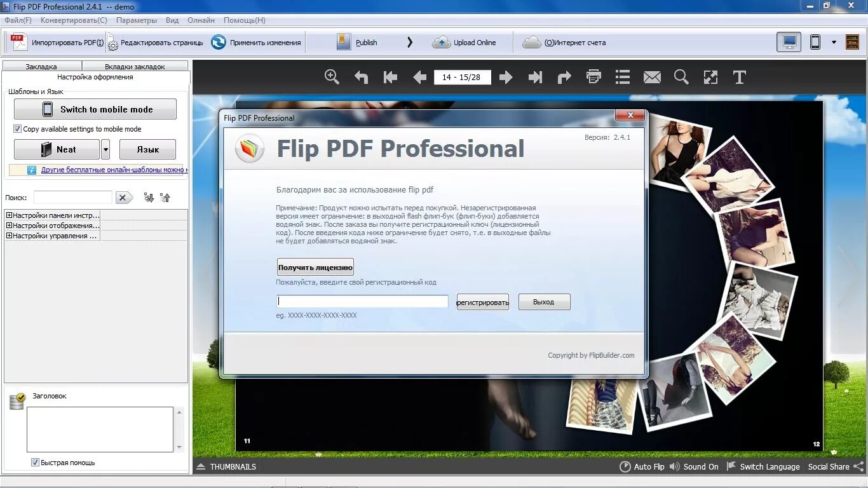Go to next page arrow
The image size is (868, 488).
[x=506, y=78]
